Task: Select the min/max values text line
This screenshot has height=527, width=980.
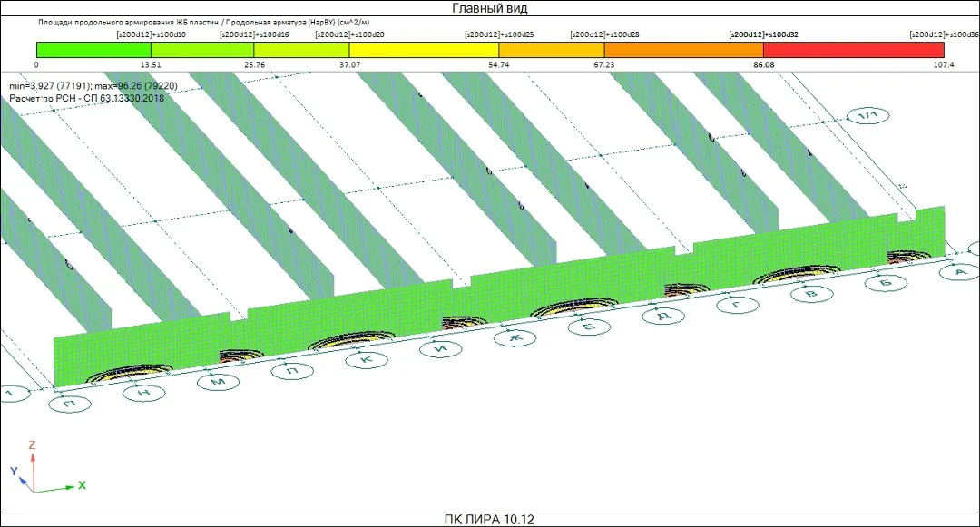Action: pyautogui.click(x=93, y=86)
